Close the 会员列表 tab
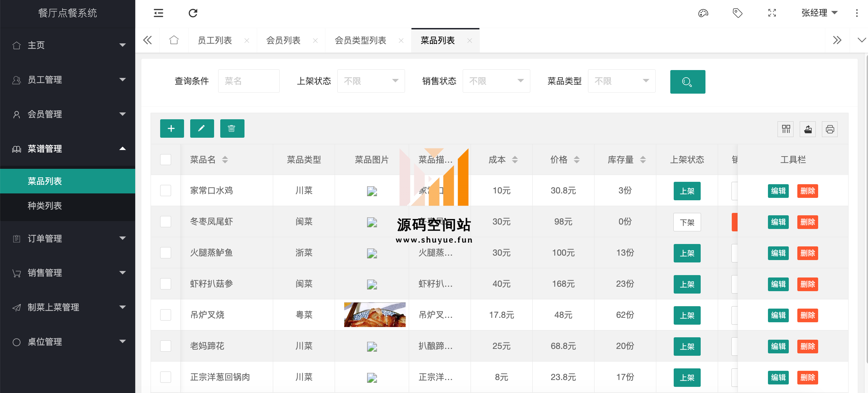 (315, 41)
